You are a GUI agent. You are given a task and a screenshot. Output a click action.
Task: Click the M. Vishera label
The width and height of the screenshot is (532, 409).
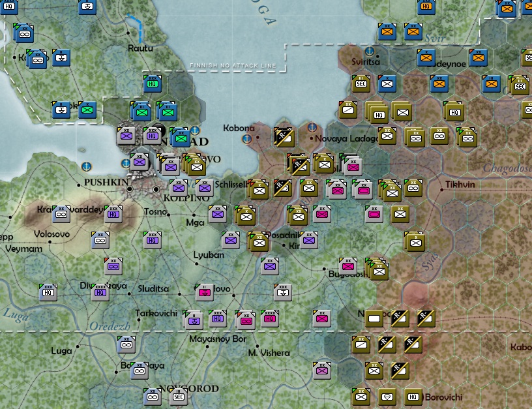pyautogui.click(x=269, y=353)
